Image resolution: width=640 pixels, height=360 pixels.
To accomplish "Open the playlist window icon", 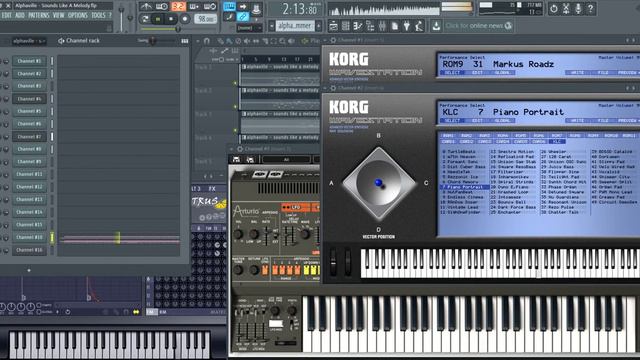I will pyautogui.click(x=333, y=26).
